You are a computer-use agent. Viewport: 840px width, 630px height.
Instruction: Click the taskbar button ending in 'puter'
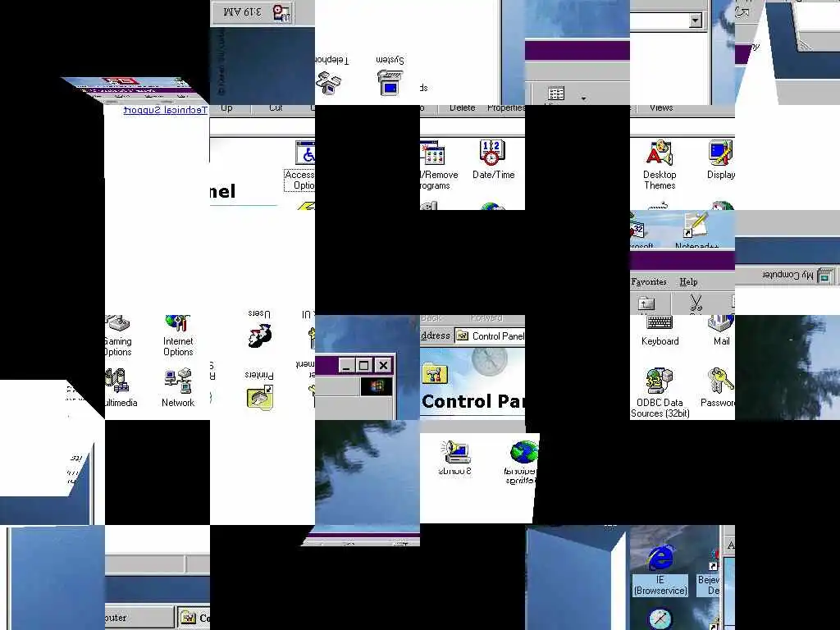(139, 618)
